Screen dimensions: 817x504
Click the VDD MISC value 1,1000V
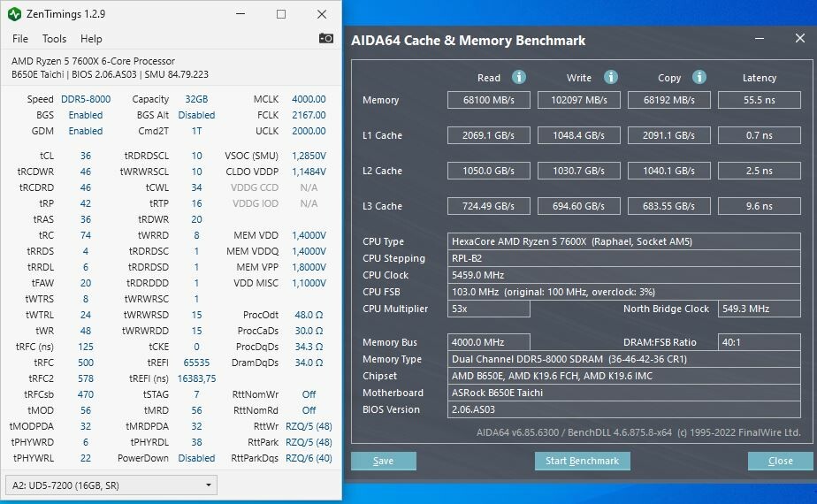pos(309,283)
